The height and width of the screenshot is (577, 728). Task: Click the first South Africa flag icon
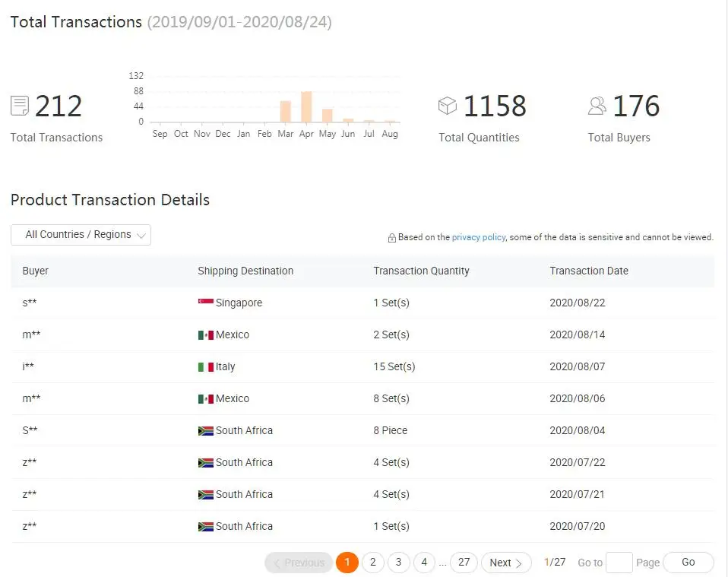coord(206,430)
